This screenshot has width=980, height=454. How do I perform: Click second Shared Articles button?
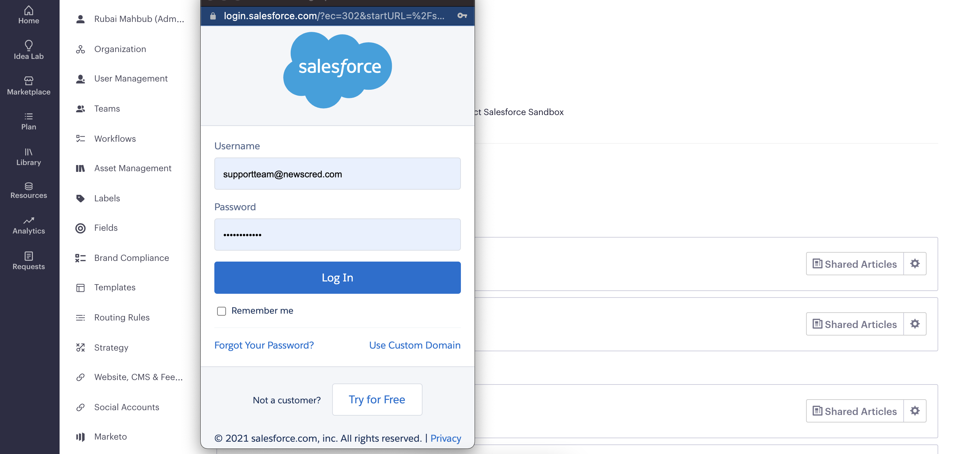(x=854, y=324)
